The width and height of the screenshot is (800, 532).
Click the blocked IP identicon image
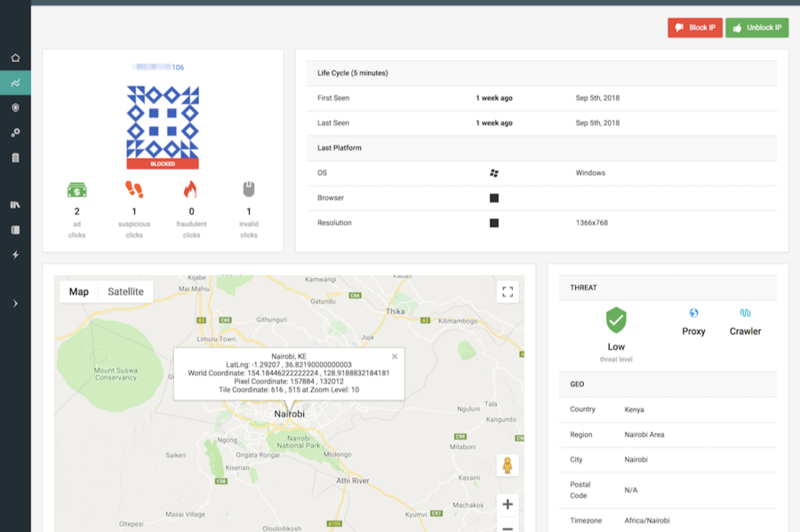tap(162, 122)
